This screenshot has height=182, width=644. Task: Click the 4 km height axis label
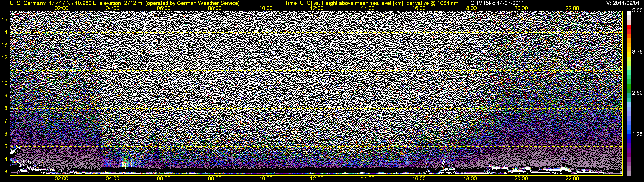coord(6,159)
